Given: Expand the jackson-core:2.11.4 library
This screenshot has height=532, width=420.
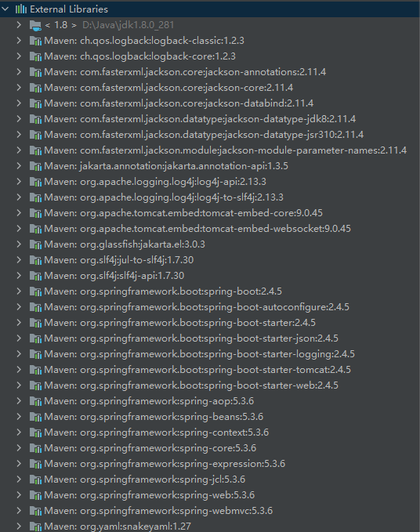Looking at the screenshot, I should 19,88.
